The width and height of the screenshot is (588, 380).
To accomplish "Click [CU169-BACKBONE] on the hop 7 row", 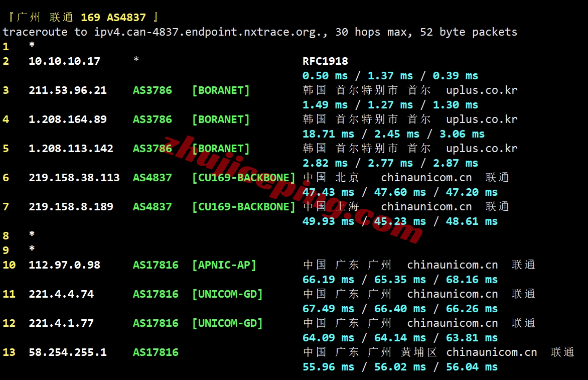I will [x=243, y=207].
